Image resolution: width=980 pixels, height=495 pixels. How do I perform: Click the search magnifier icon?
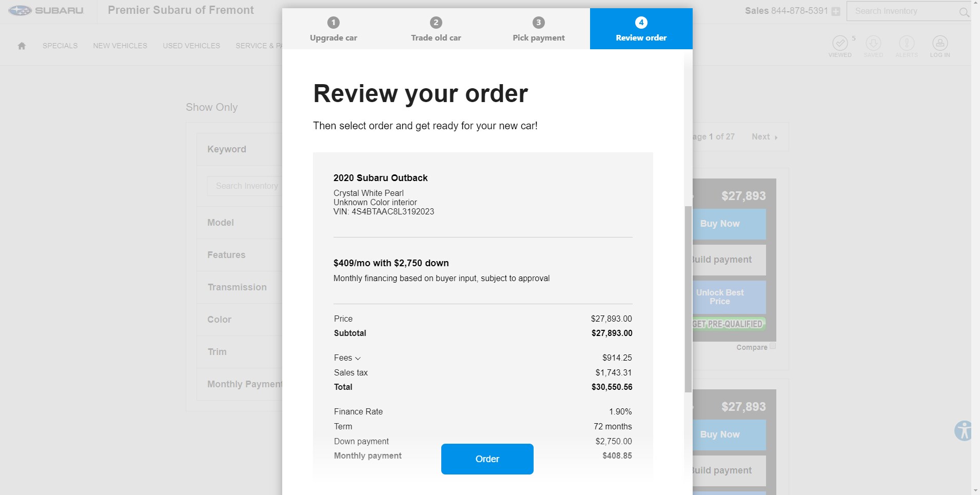pyautogui.click(x=964, y=12)
